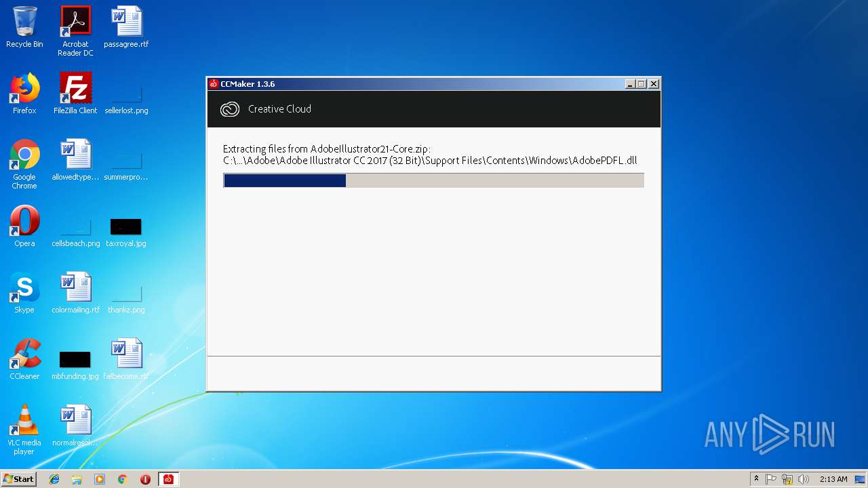
Task: Click the 'CCMaker 1.3.6' window title
Action: pos(248,84)
